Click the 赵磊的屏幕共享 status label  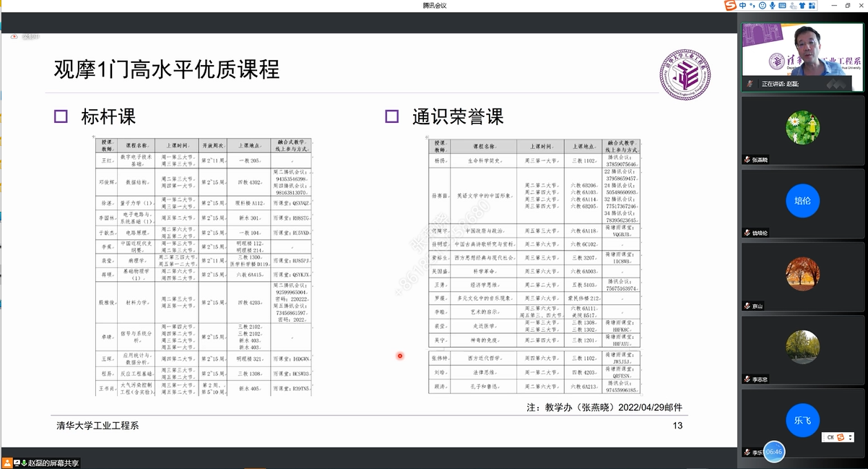point(54,462)
